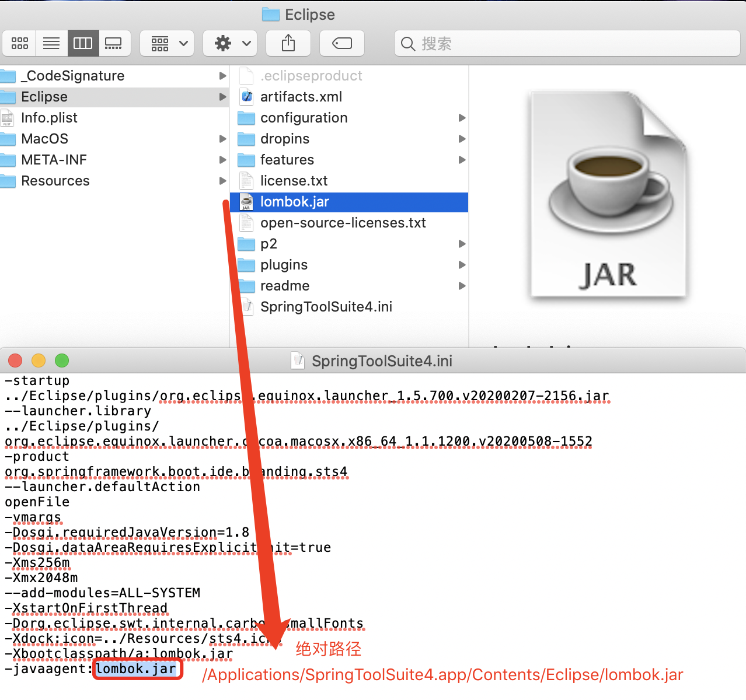Close the SpringToolSuite4.ini editor window
Image resolution: width=746 pixels, height=700 pixels.
click(15, 360)
